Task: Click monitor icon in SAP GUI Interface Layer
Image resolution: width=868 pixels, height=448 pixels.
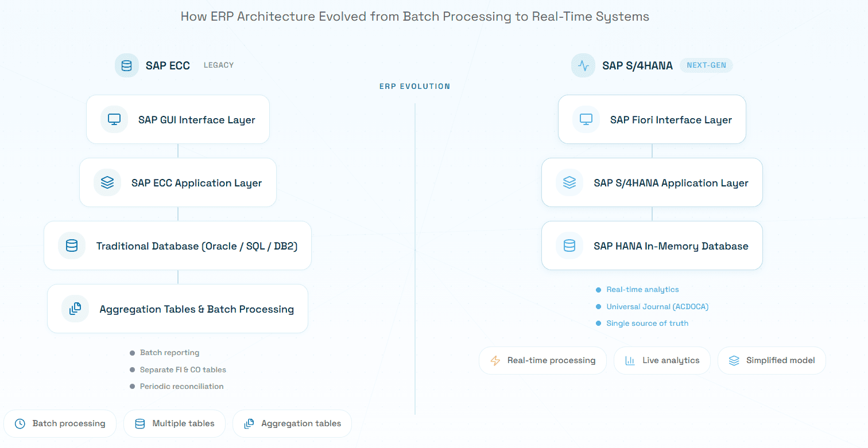Action: pos(114,119)
